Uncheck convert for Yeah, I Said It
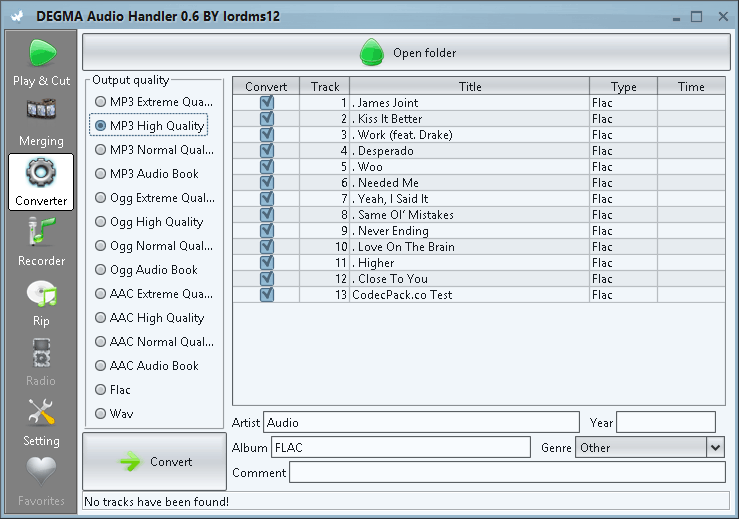 coord(267,198)
